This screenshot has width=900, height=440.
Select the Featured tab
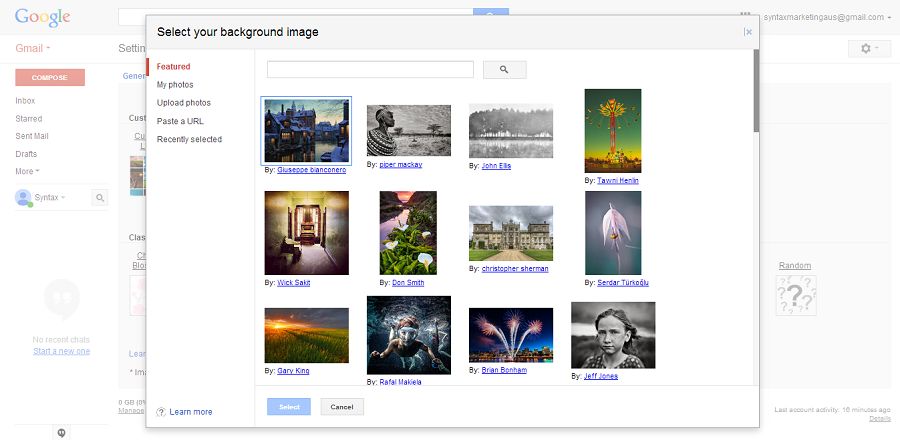pos(173,67)
